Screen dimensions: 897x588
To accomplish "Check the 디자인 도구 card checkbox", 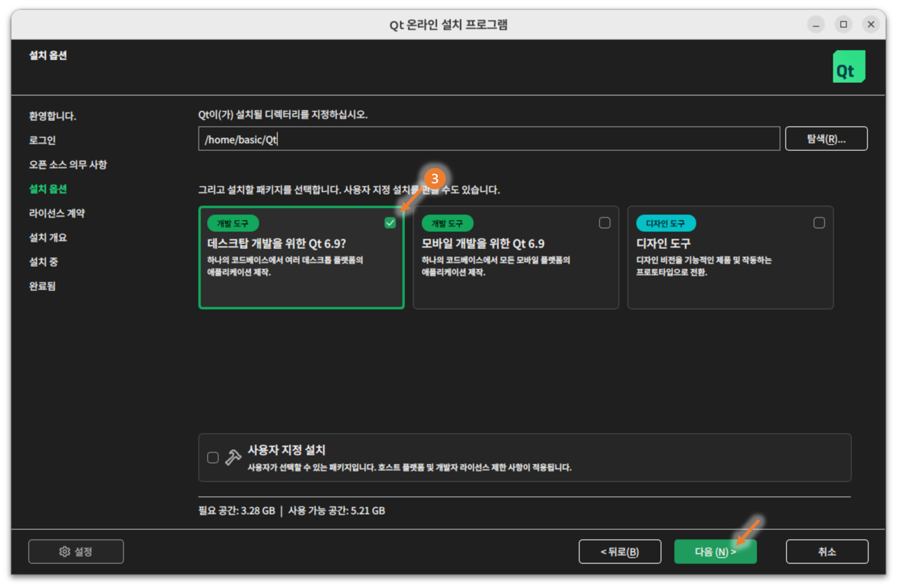I will coord(819,223).
